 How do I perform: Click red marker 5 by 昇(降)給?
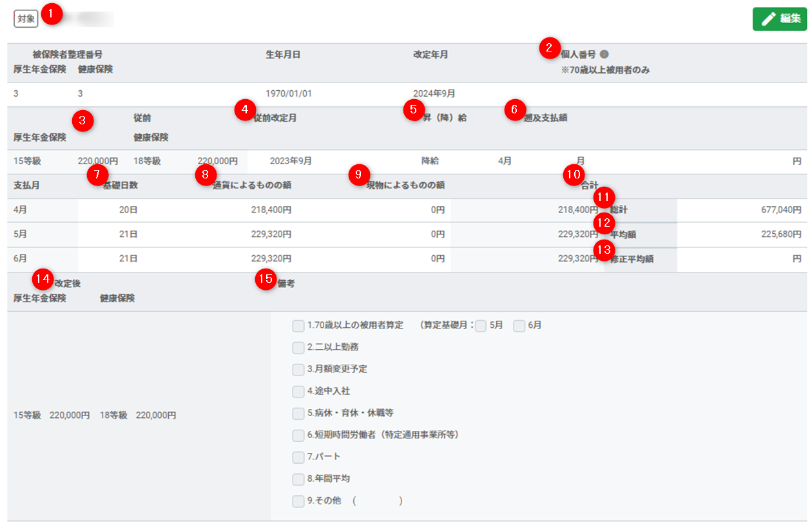(413, 109)
